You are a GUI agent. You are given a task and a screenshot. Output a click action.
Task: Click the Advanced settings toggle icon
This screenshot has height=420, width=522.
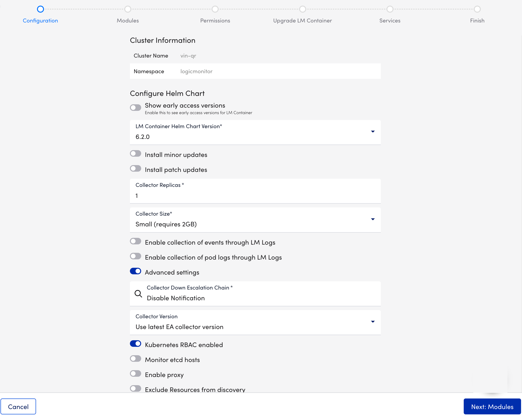point(136,271)
